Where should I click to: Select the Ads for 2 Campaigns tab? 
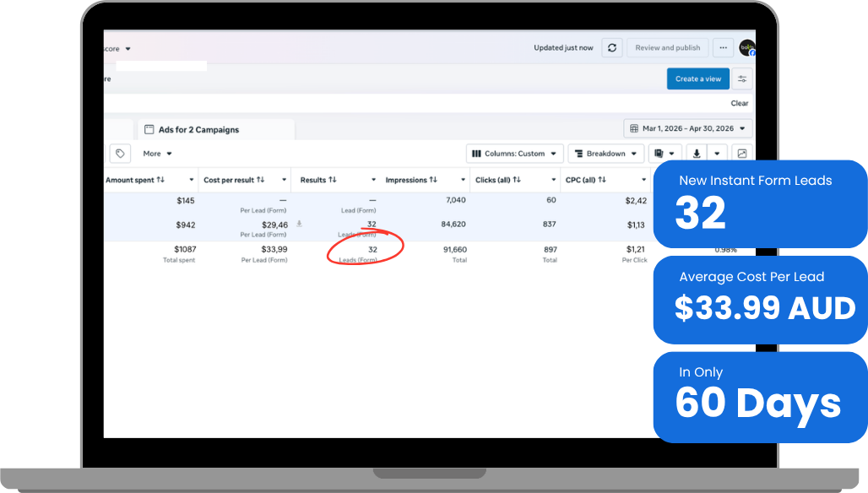[x=216, y=129]
